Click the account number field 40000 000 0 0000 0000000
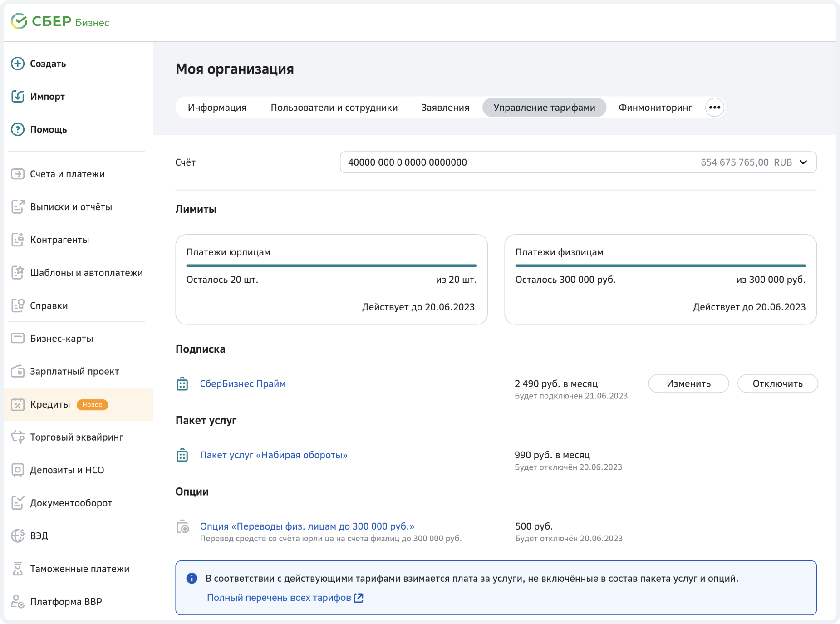 click(x=578, y=162)
